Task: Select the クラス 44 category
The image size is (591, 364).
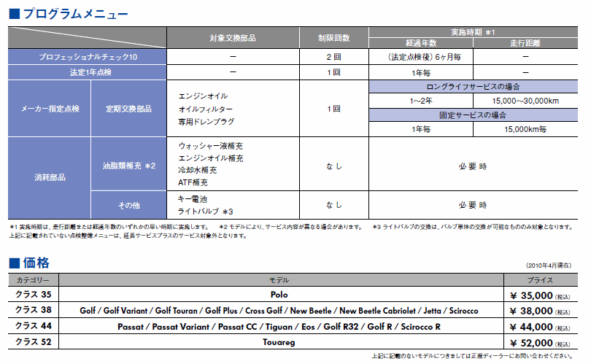Action: [33, 326]
